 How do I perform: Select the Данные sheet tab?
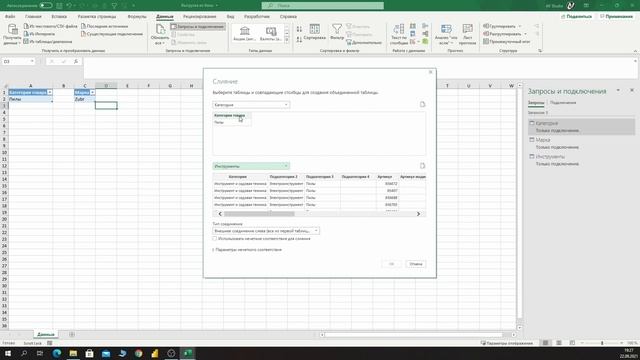coord(46,334)
